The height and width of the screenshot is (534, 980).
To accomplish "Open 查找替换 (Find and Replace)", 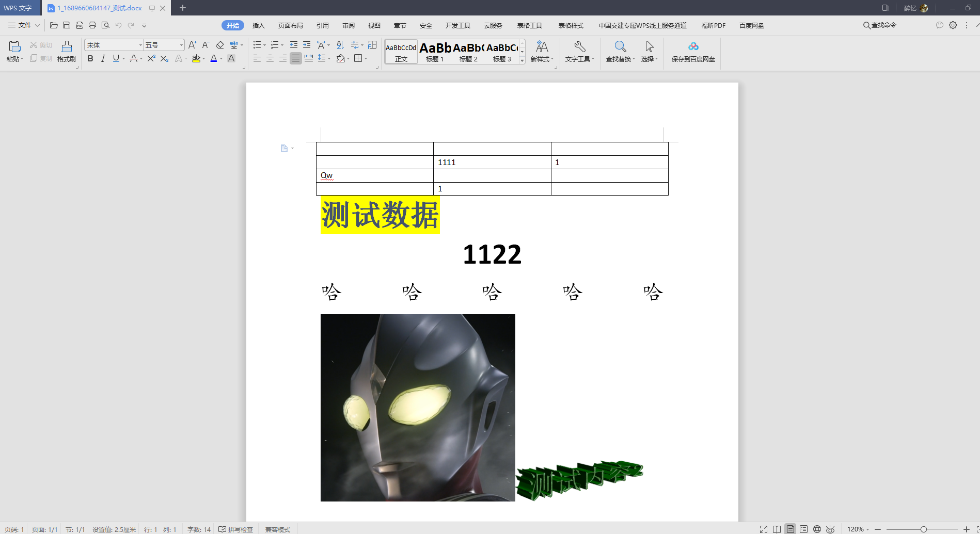I will tap(620, 52).
